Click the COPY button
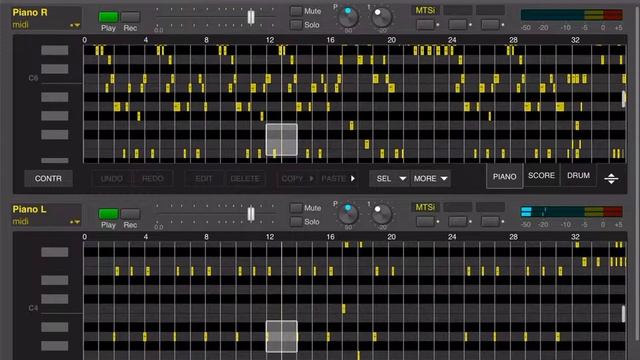This screenshot has height=360, width=640. click(292, 179)
